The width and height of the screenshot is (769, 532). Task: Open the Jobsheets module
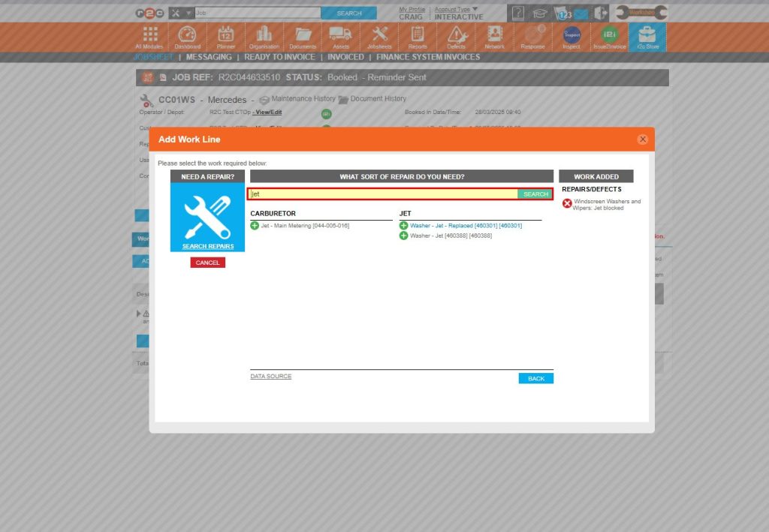(x=379, y=35)
